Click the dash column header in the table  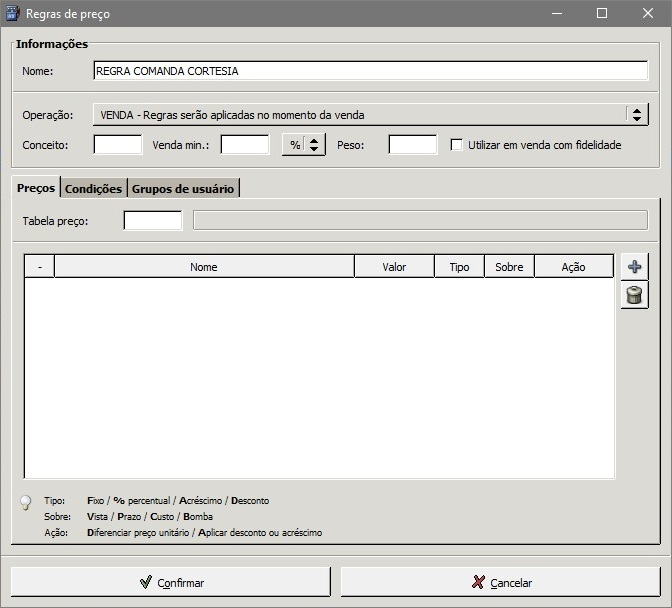40,267
